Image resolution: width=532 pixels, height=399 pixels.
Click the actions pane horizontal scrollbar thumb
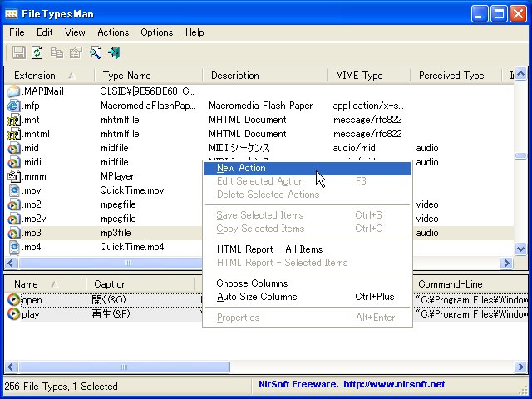pos(124,367)
